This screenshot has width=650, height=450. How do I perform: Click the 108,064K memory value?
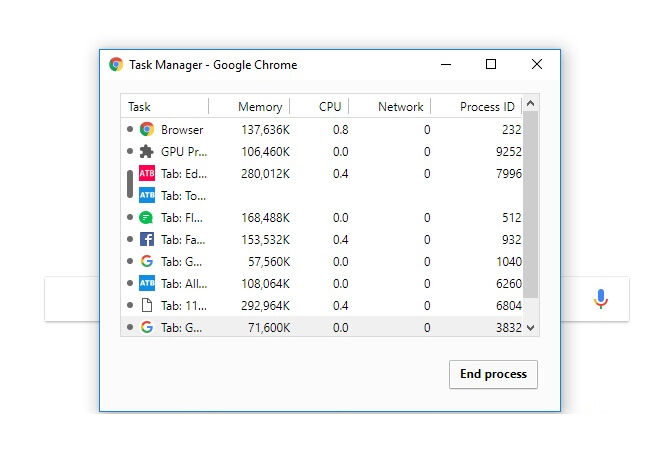[x=265, y=283]
